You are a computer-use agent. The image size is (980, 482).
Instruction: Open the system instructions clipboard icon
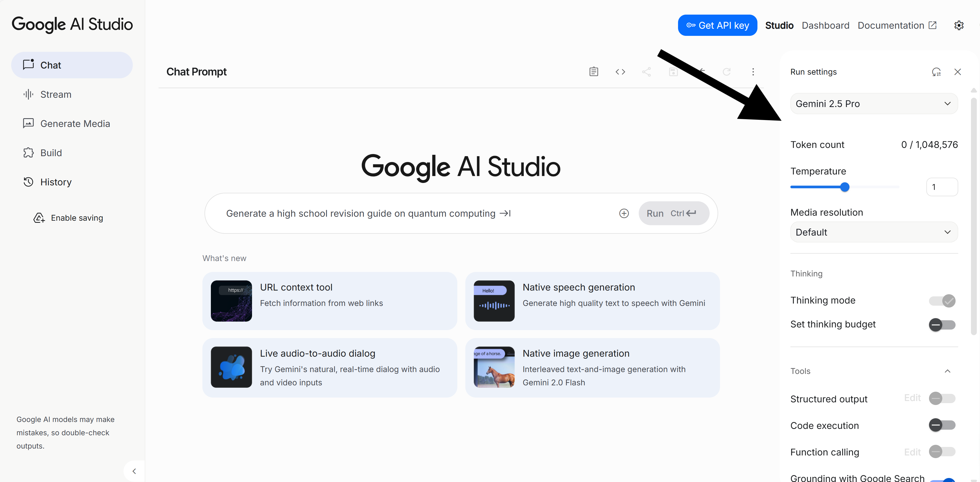[594, 71]
